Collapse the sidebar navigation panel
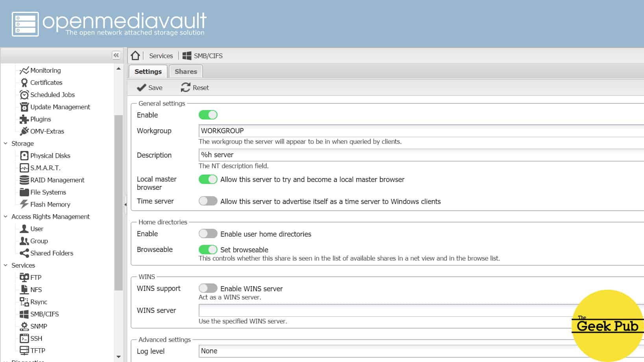 [x=116, y=55]
